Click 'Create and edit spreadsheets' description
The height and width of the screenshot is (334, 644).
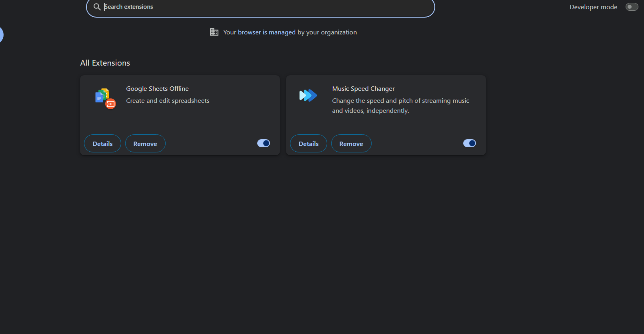(168, 101)
